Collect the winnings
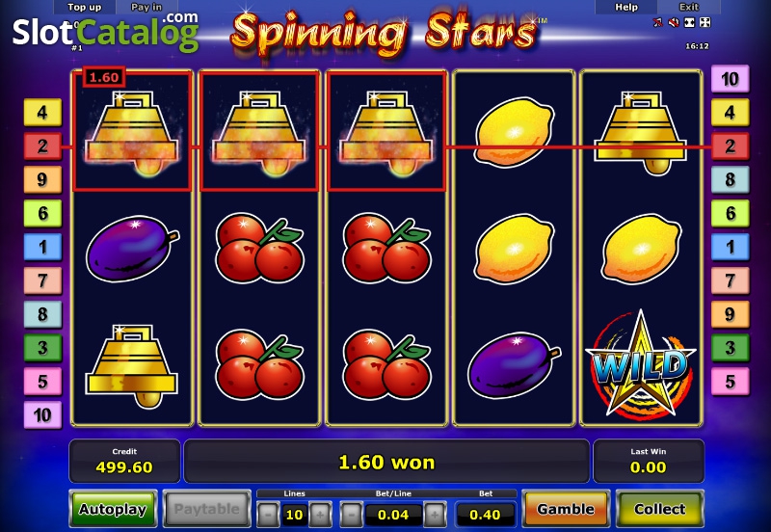The image size is (771, 532). pyautogui.click(x=660, y=509)
